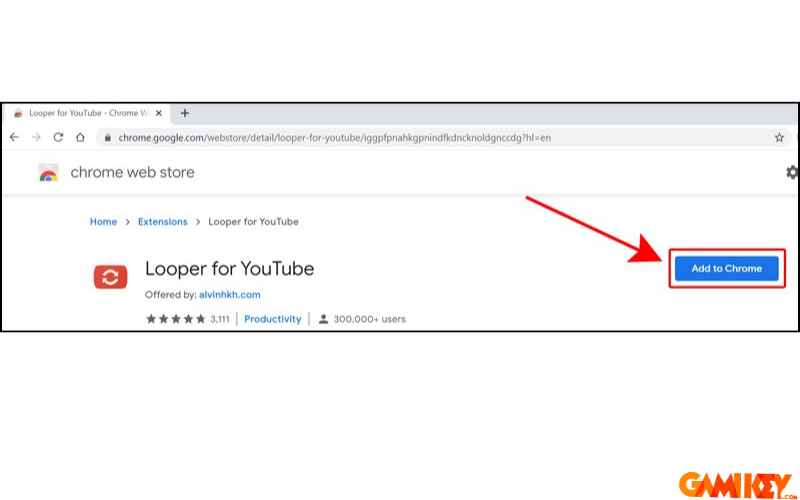Image resolution: width=800 pixels, height=500 pixels.
Task: Click the five-star rating display
Action: [175, 319]
